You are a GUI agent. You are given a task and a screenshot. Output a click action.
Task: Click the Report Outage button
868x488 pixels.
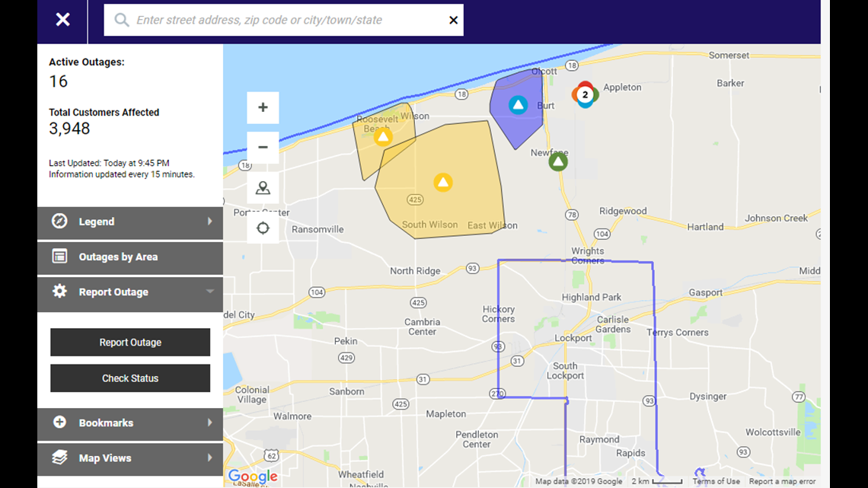(129, 342)
